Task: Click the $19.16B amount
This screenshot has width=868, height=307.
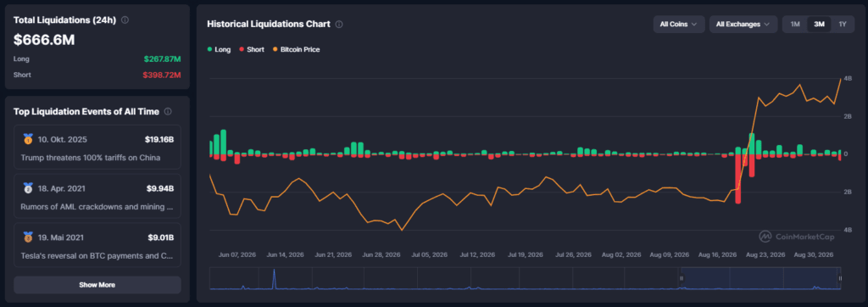Action: [x=160, y=139]
